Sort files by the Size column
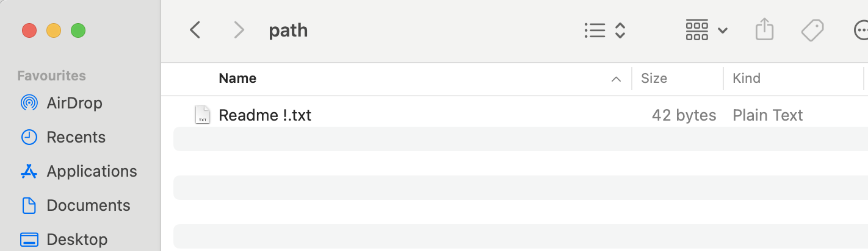This screenshot has width=868, height=251. [x=654, y=79]
